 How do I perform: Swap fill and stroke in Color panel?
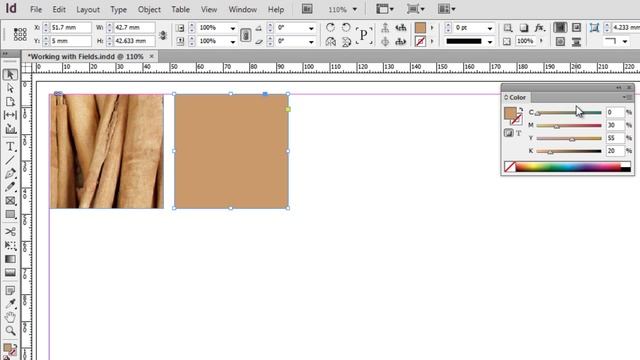coord(521,110)
